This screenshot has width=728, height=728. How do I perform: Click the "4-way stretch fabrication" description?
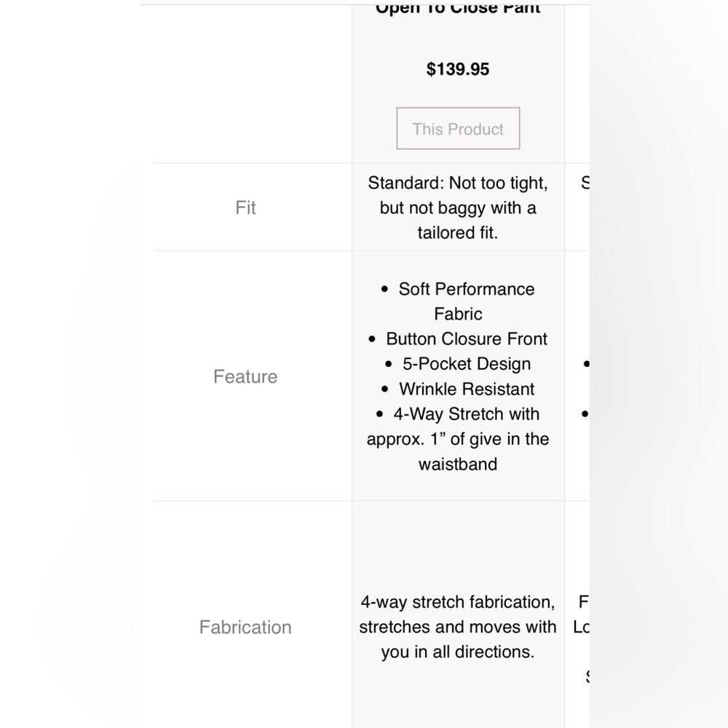[x=458, y=602]
